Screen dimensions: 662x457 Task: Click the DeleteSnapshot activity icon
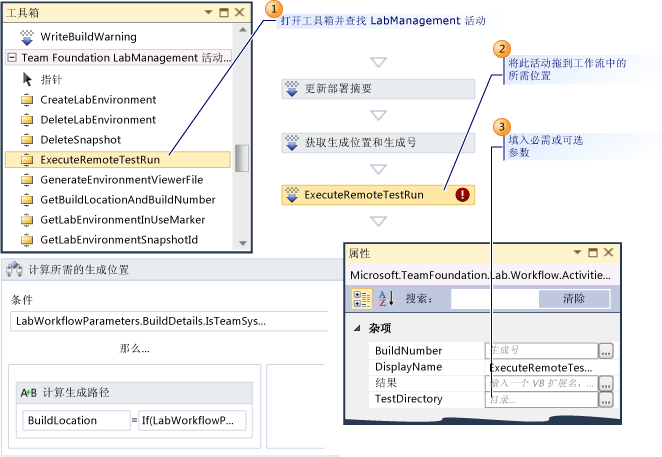point(27,140)
